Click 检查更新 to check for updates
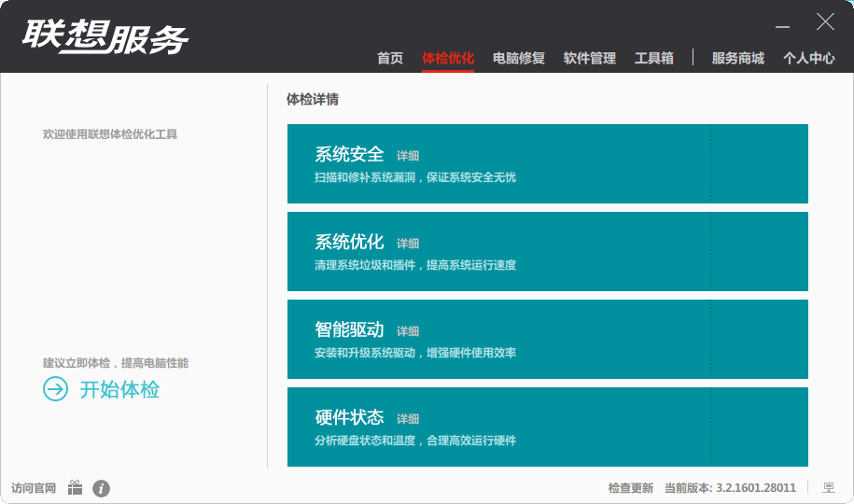The width and height of the screenshot is (854, 504). [x=631, y=488]
